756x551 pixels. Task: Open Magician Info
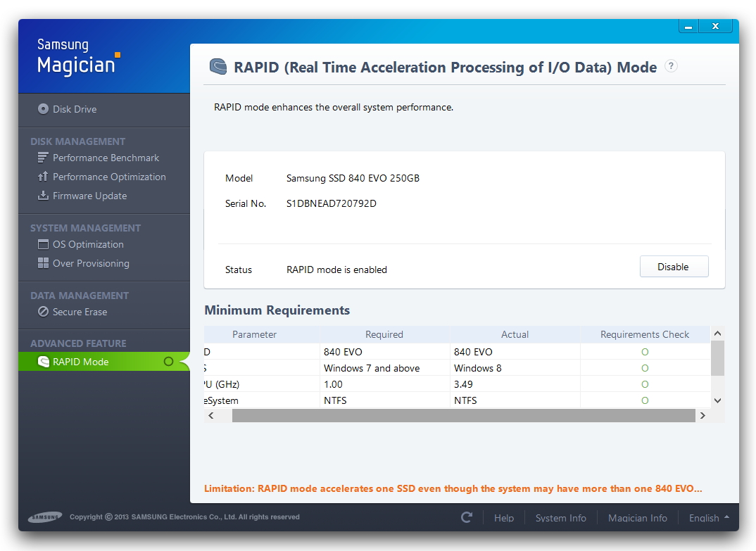(638, 518)
